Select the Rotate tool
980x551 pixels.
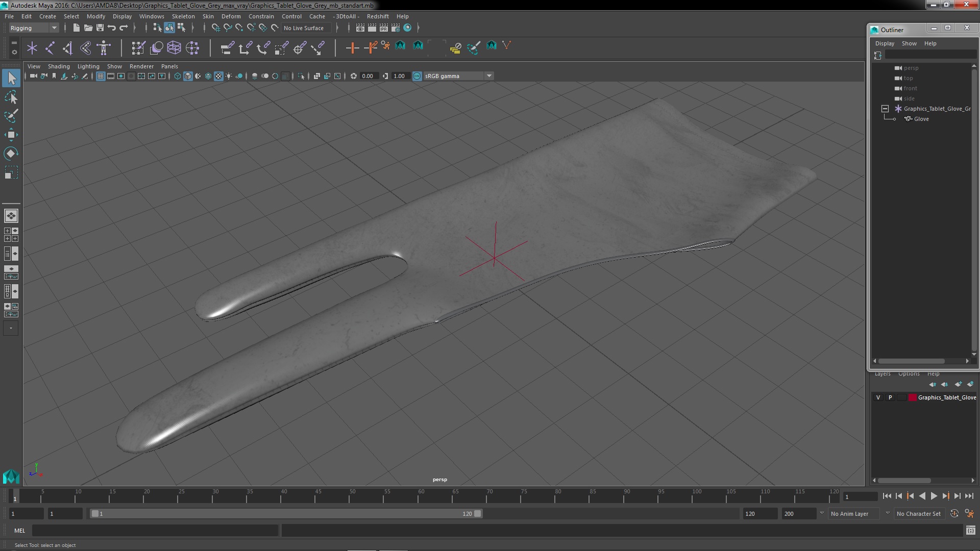pyautogui.click(x=11, y=154)
